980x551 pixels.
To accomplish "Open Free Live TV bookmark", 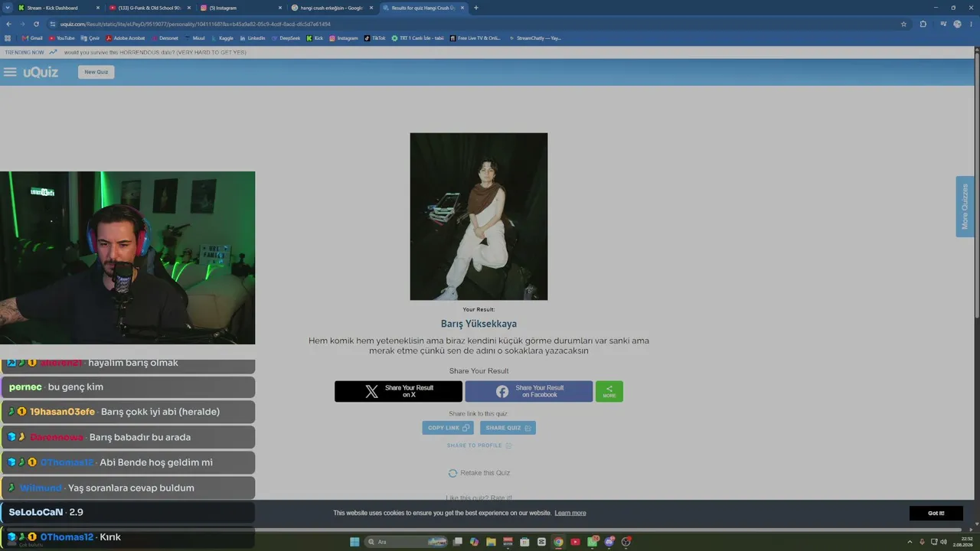I will [475, 38].
